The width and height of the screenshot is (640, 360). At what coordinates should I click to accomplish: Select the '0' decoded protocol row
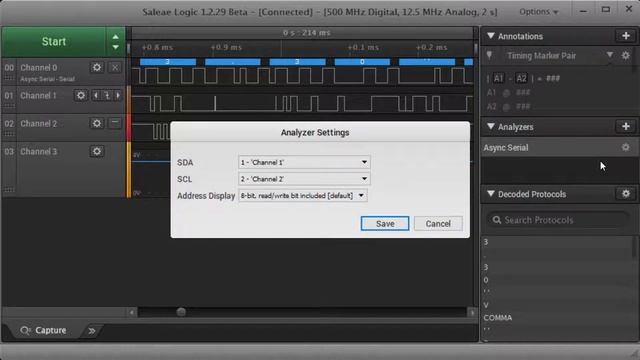(x=557, y=280)
